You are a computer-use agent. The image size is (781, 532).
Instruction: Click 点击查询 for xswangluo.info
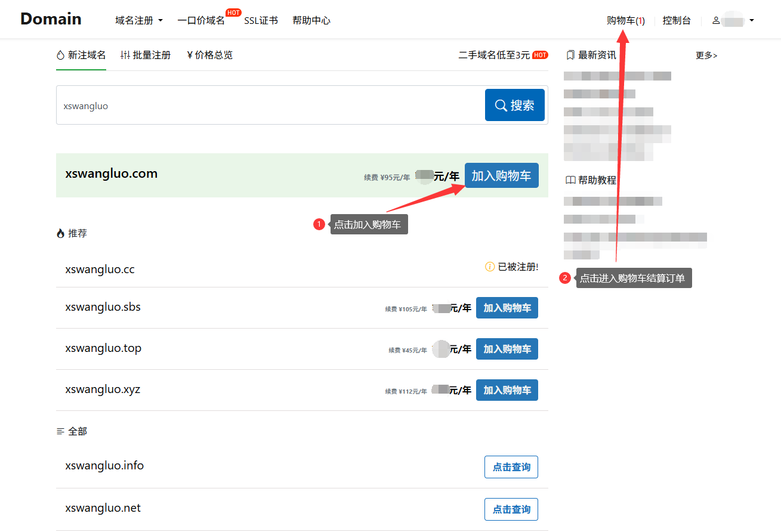pyautogui.click(x=511, y=467)
